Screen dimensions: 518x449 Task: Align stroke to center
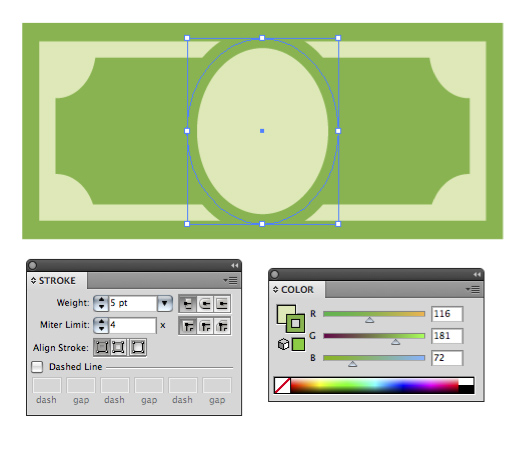pyautogui.click(x=102, y=347)
